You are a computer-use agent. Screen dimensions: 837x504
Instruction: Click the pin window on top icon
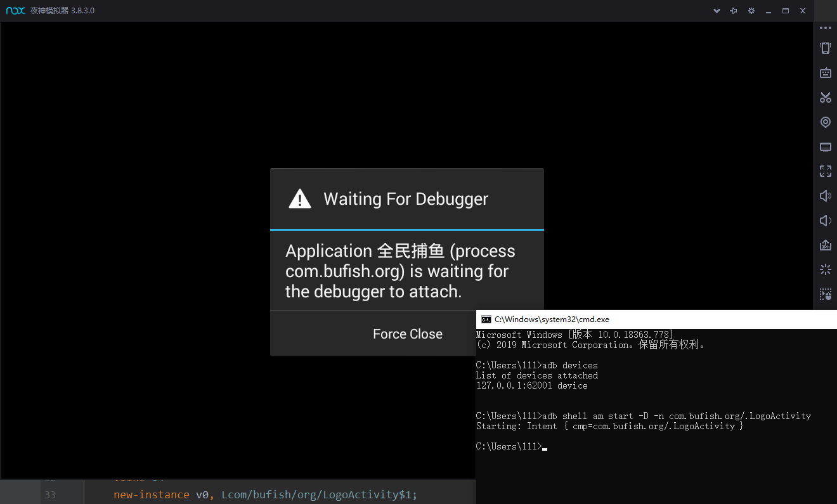point(734,11)
